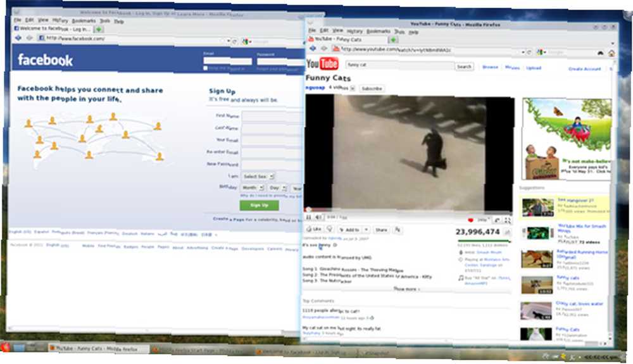633x364 pixels.
Task: Click the YouTube search box containing funny cat
Action: [399, 65]
